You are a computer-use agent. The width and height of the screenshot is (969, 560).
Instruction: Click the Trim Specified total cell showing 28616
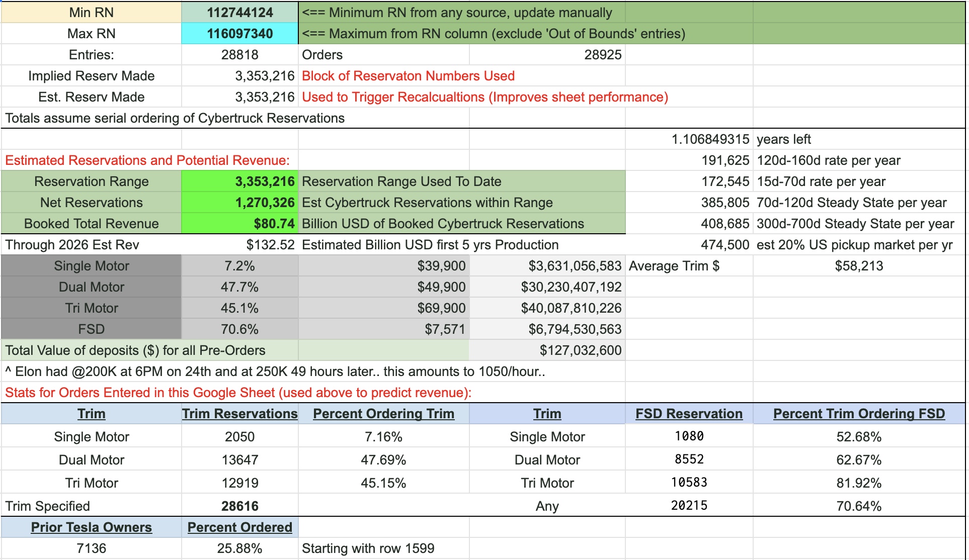click(x=239, y=506)
